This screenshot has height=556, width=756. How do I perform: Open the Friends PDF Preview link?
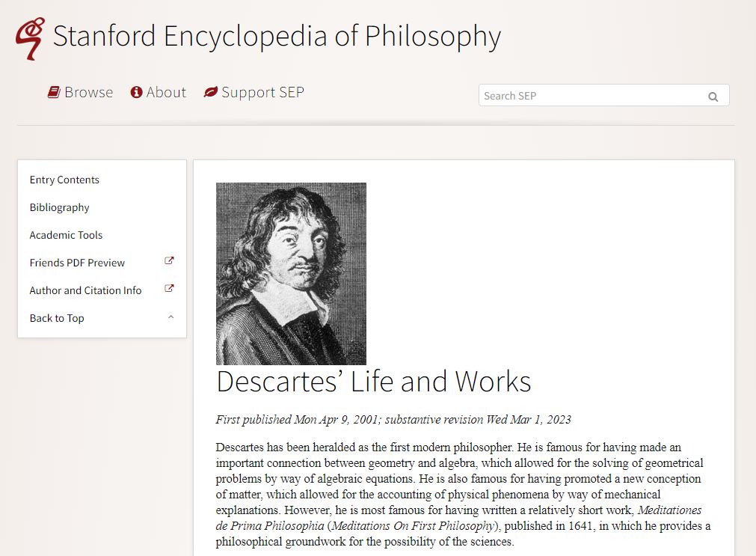77,263
